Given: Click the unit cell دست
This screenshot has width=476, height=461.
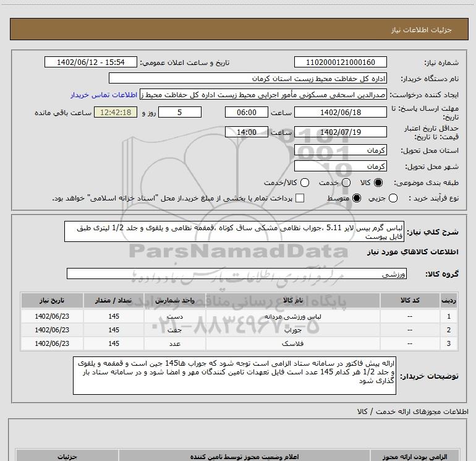Looking at the screenshot, I should [x=175, y=316].
